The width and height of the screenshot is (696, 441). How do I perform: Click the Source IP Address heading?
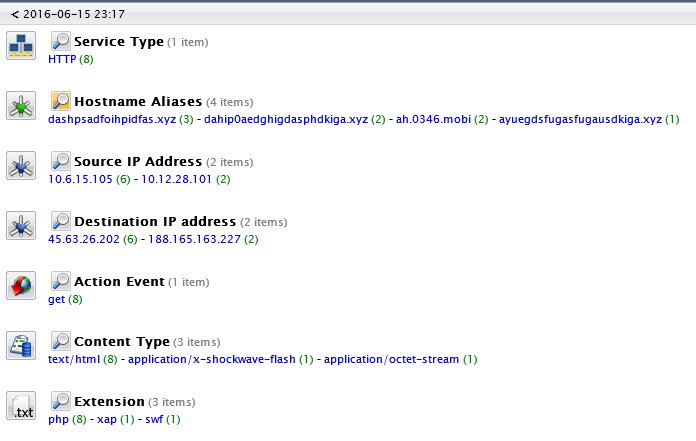pyautogui.click(x=138, y=161)
